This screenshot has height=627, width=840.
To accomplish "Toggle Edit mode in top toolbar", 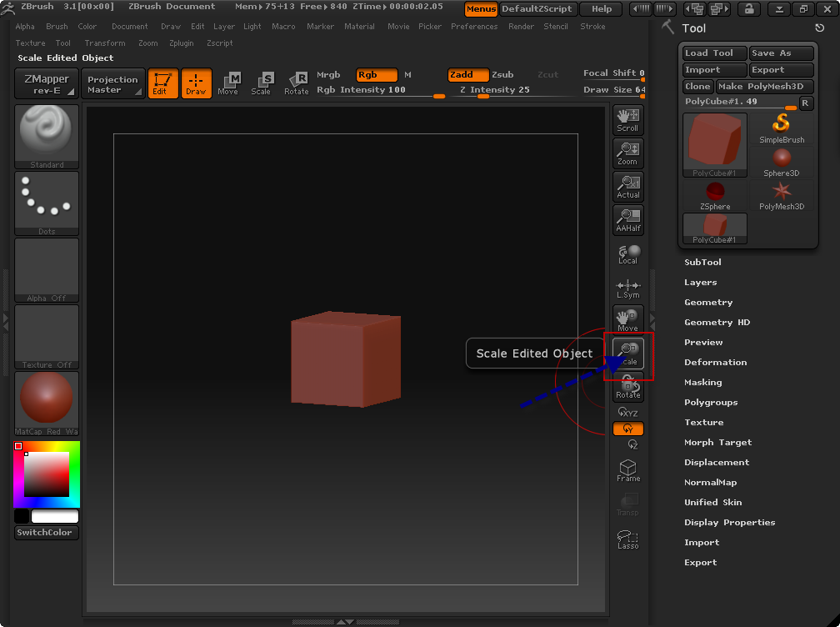I will point(162,83).
